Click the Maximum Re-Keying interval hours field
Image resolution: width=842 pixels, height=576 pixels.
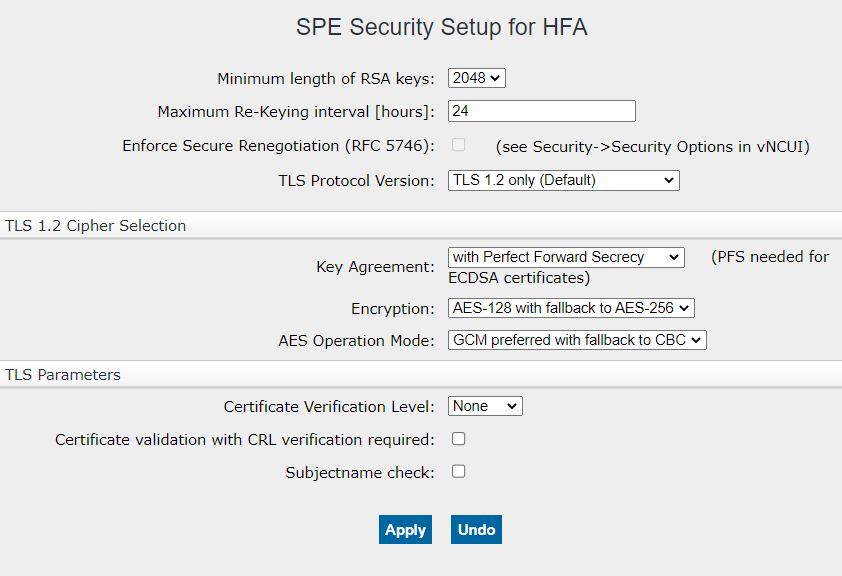point(542,111)
